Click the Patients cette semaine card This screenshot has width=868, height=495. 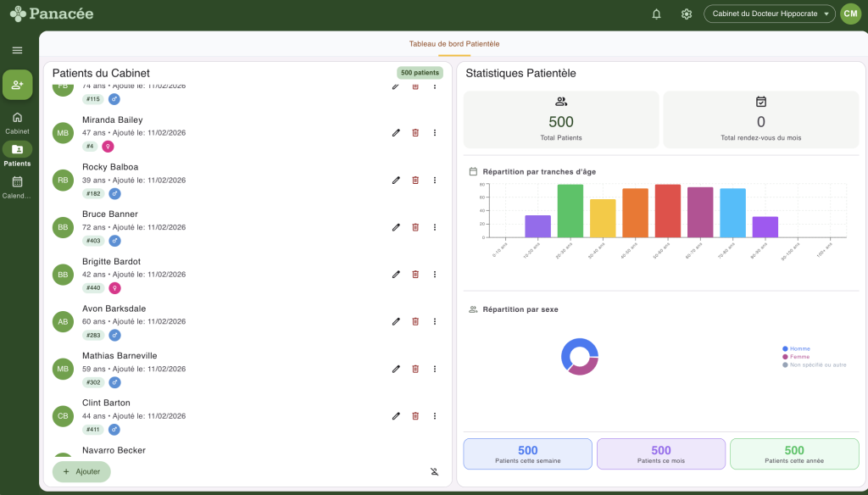(526, 453)
